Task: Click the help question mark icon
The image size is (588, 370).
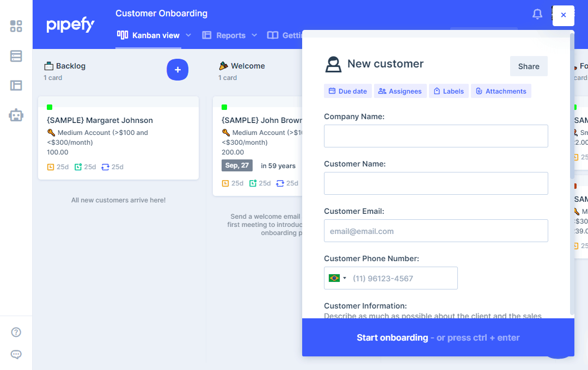Action: coord(16,332)
